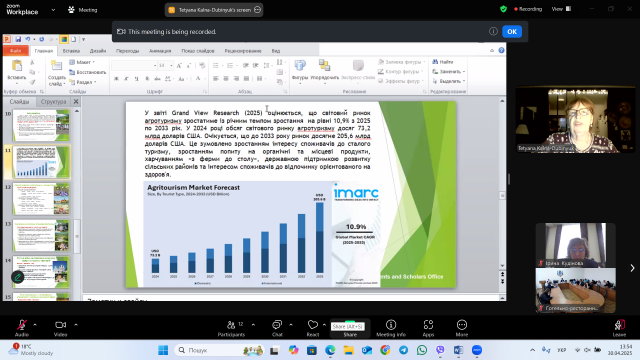Open the More options menu
The height and width of the screenshot is (360, 640).
(462, 328)
